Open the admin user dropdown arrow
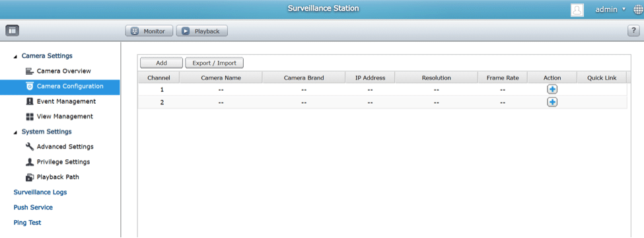Screen dimensions: 644x238 [x=624, y=9]
